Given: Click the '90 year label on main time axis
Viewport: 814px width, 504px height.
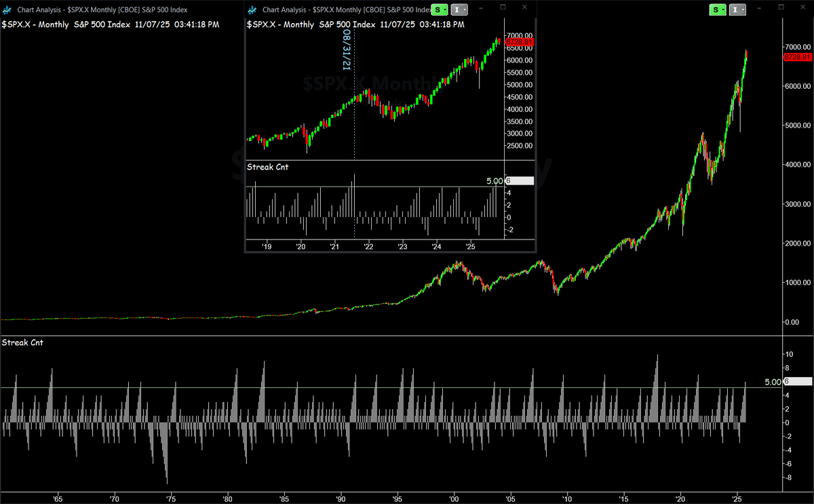Looking at the screenshot, I should [341, 498].
